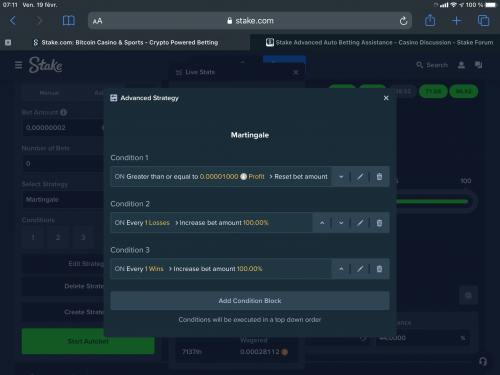
Task: Click the Martingale strategy title
Action: [250, 135]
